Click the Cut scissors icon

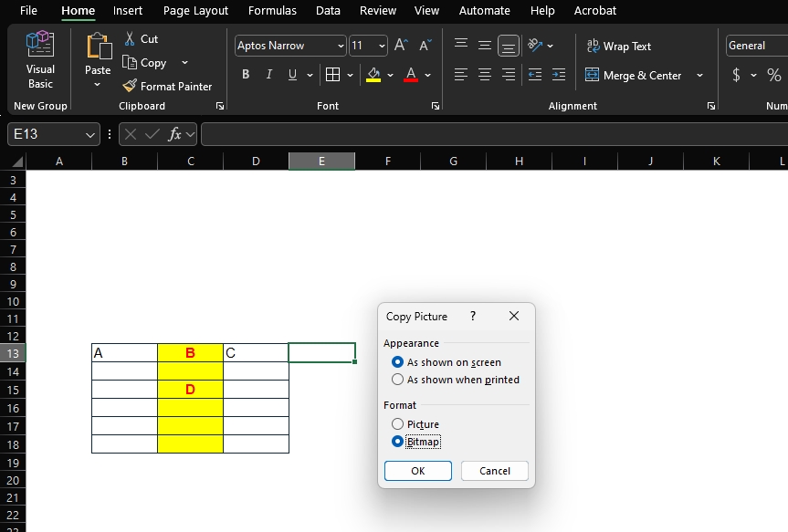coord(130,39)
